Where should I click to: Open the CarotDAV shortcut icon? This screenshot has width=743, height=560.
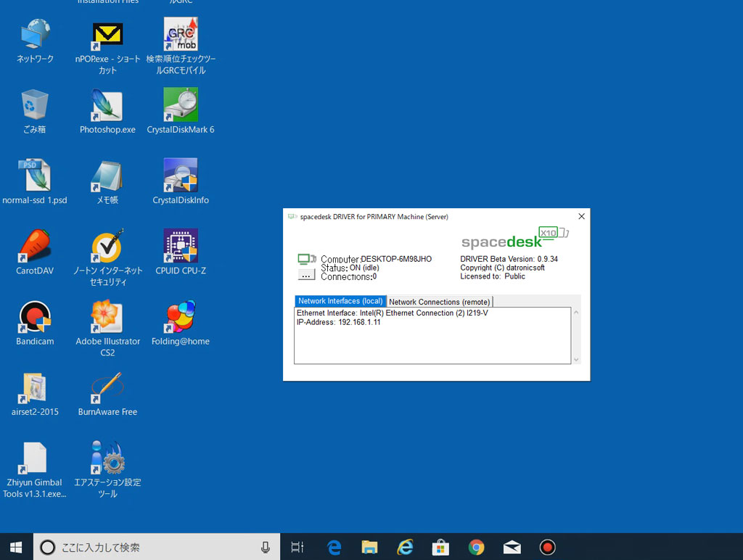(35, 247)
